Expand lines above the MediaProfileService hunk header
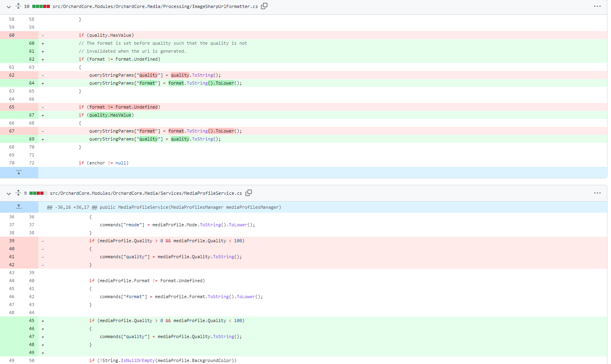Viewport: 611px width, 364px height. coord(19,207)
